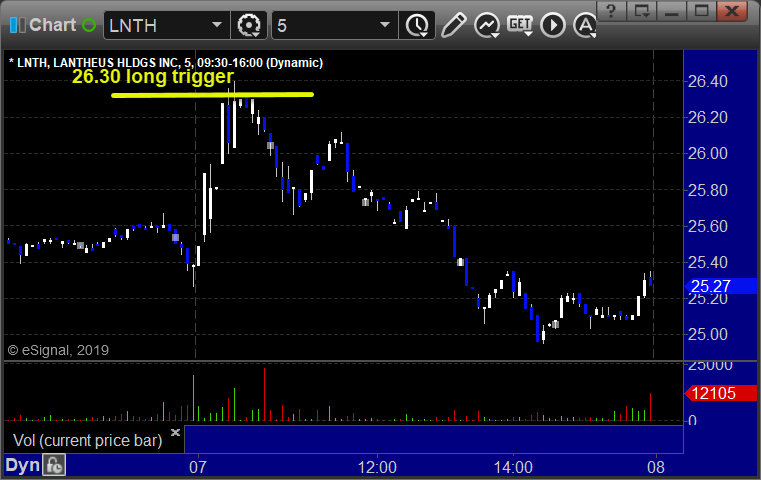
Task: Click the help question mark button
Action: click(x=611, y=11)
